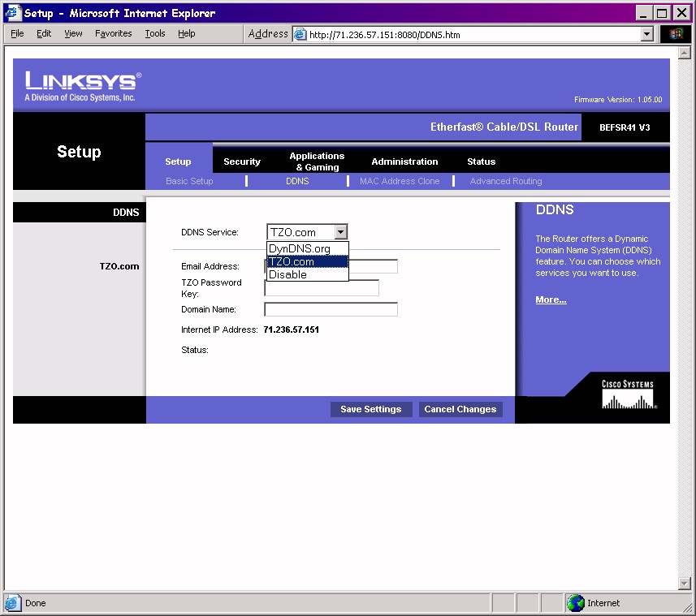
Task: Click into the Domain Name field
Action: coord(331,309)
